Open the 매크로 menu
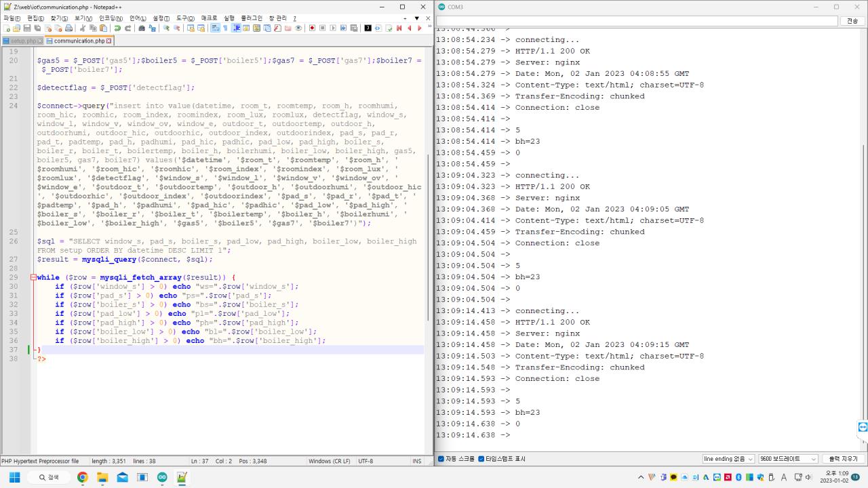 [209, 18]
